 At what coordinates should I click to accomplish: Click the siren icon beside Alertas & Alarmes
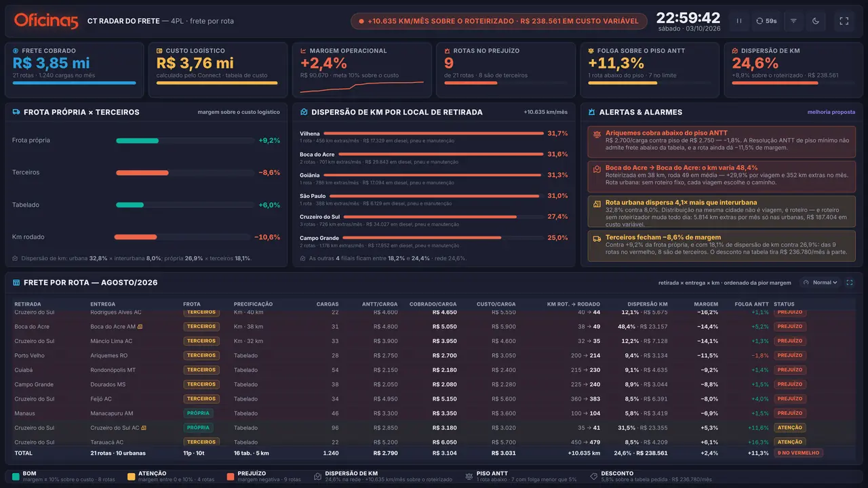[x=592, y=112]
